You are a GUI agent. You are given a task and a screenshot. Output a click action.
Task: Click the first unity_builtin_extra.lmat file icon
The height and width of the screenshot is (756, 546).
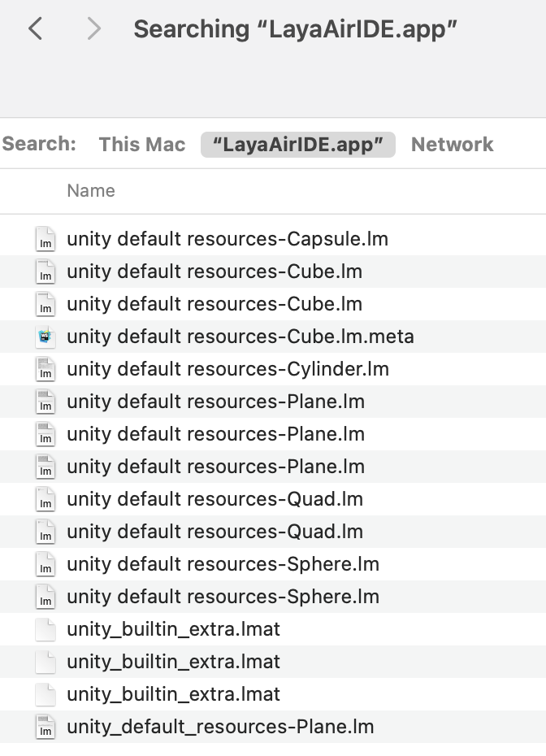45,630
